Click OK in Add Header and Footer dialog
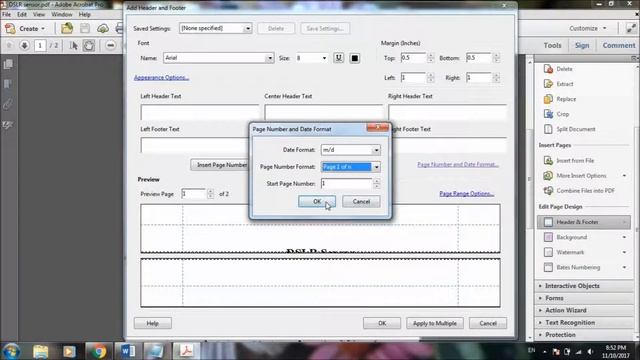Viewport: 640px width, 360px height. (382, 323)
